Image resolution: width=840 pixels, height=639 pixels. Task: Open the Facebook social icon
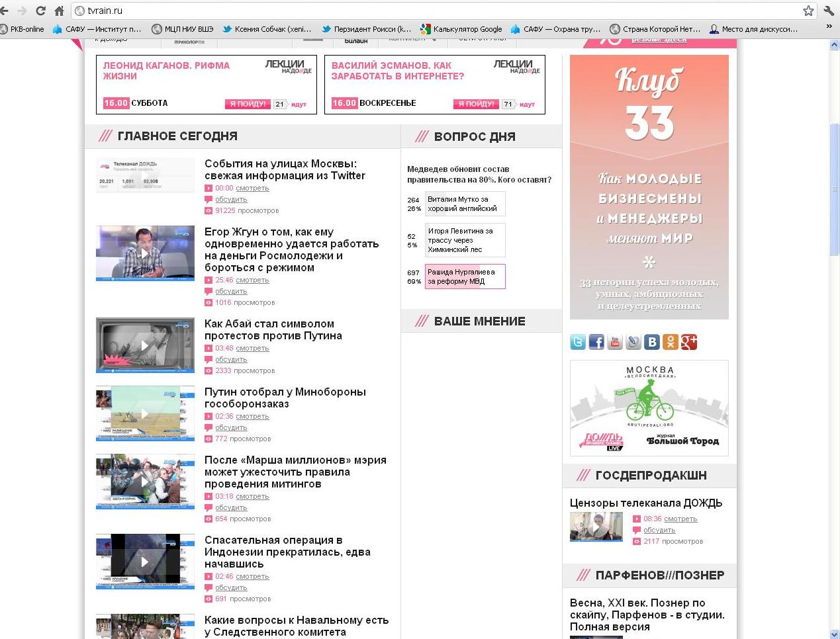[x=596, y=342]
